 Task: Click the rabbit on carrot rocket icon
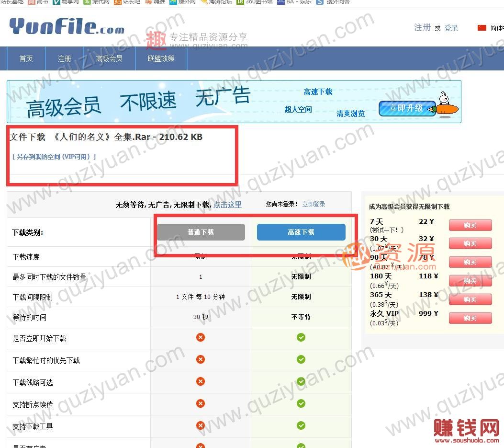point(445,105)
